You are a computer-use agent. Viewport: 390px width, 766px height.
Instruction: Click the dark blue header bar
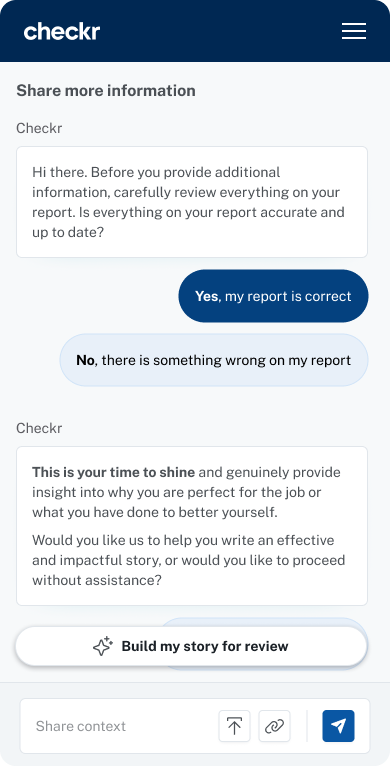195,31
